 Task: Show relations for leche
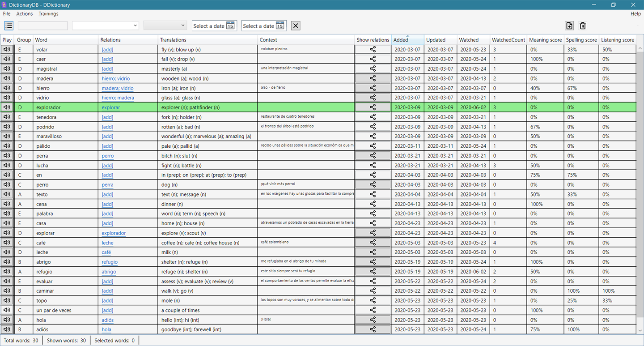(x=373, y=252)
